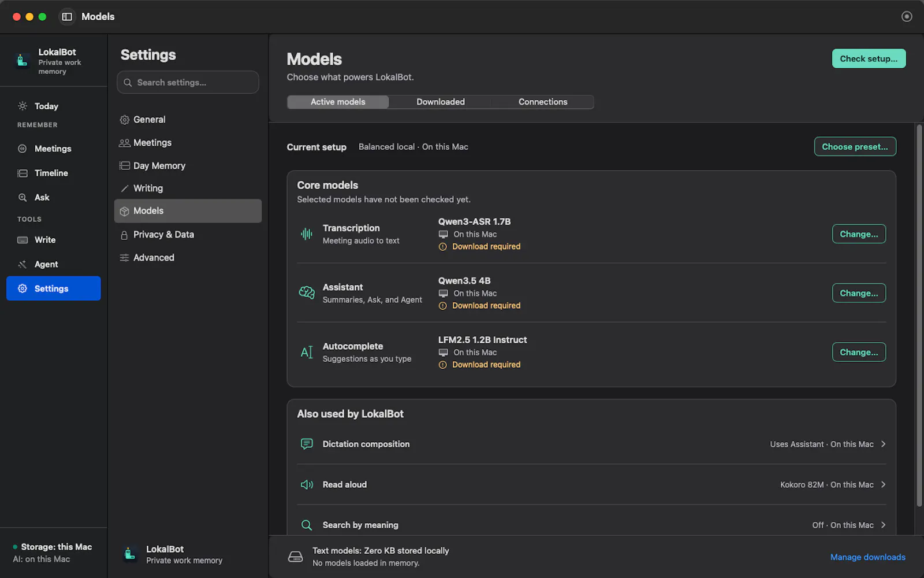Click the Read aloud speaker icon

click(307, 484)
